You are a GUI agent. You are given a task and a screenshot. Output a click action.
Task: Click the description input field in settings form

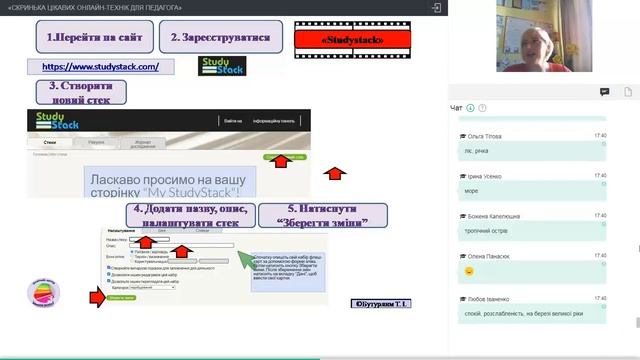coord(182,246)
